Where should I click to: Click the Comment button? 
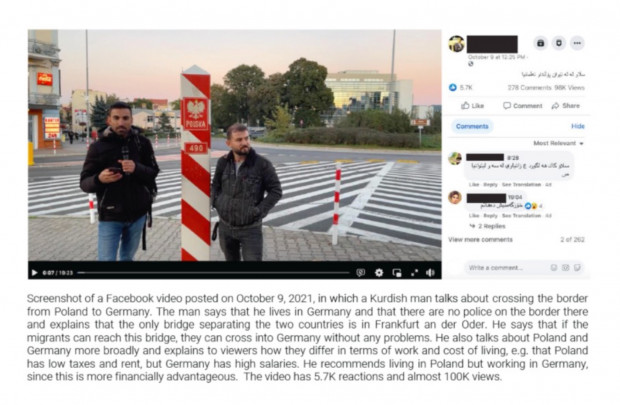pyautogui.click(x=522, y=106)
